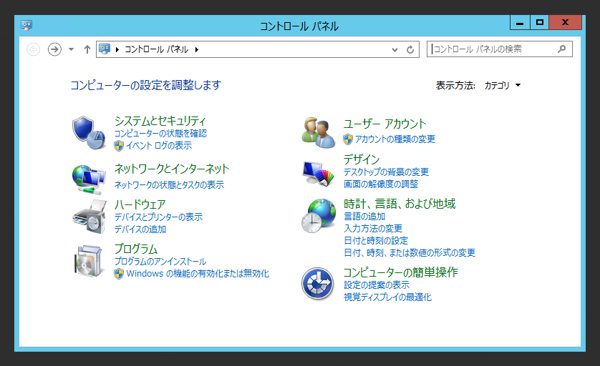Open デバイスの追加 link
600x366 pixels.
pos(140,229)
